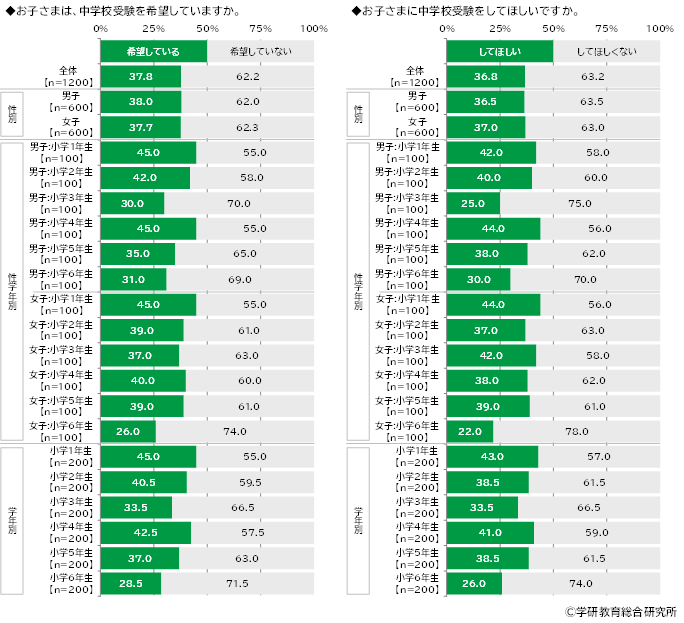The image size is (684, 623).
Task: Click the 40.5 green bar for 小学2年生
Action: point(143,482)
